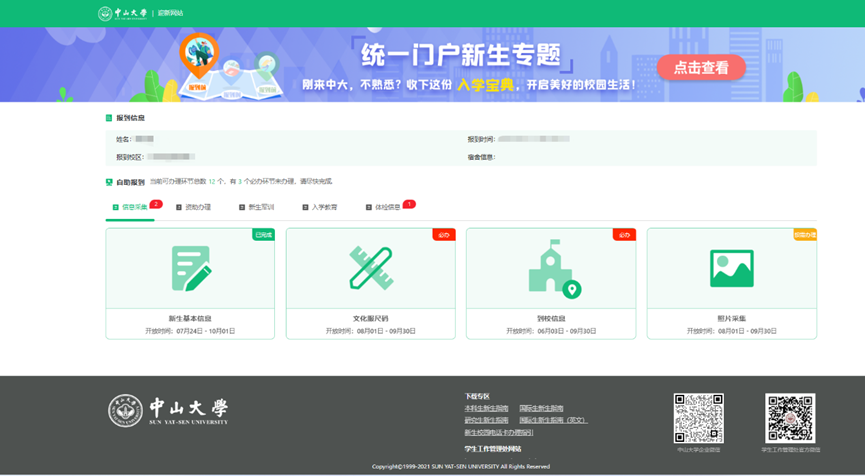Switch to the 信息采集 tab
Viewport: 865px width, 476px height.
130,207
